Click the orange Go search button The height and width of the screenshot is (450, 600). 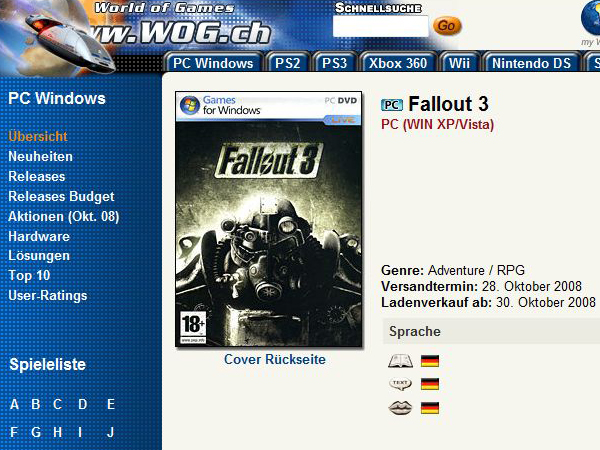click(447, 26)
